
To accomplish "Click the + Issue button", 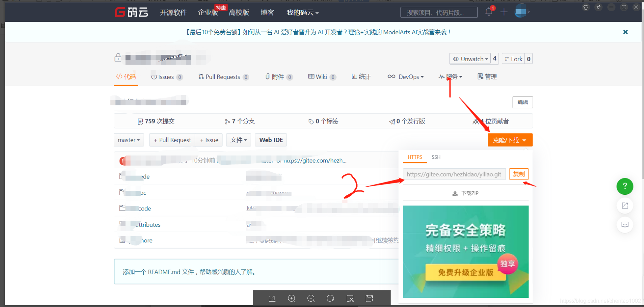I will [x=209, y=140].
